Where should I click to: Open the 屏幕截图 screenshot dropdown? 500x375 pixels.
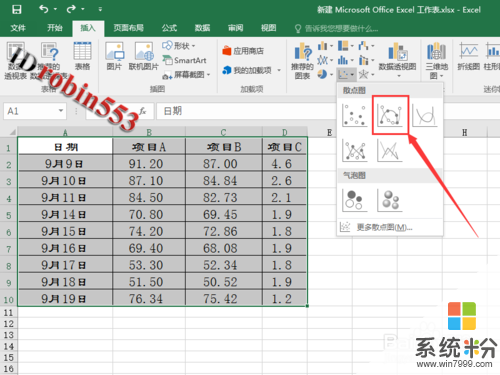coord(186,75)
